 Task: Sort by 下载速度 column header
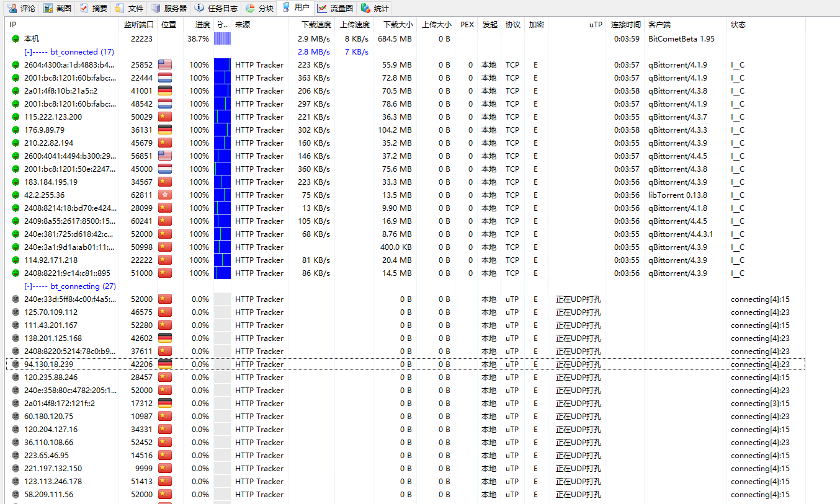[312, 25]
